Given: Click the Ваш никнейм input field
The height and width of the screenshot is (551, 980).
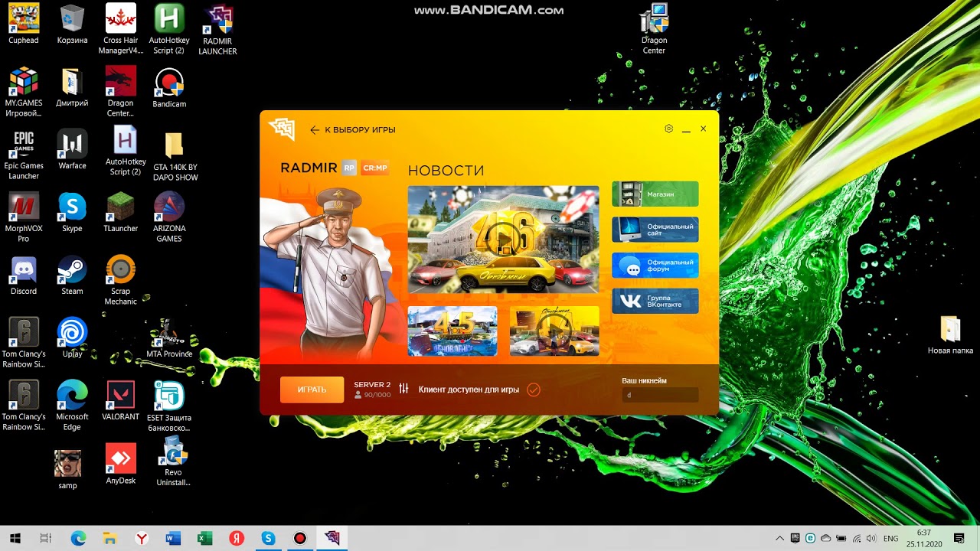Looking at the screenshot, I should pos(660,395).
